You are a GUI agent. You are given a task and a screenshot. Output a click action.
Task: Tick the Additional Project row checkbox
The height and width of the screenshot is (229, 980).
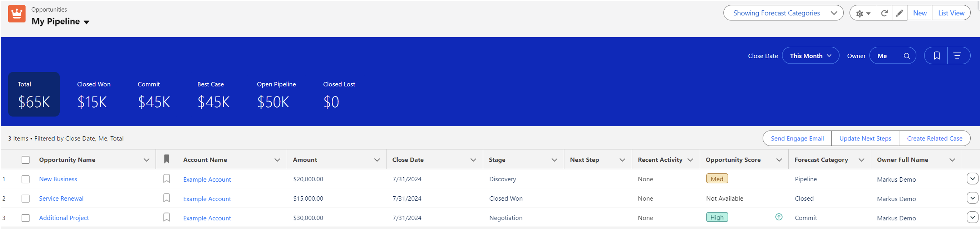tap(26, 218)
